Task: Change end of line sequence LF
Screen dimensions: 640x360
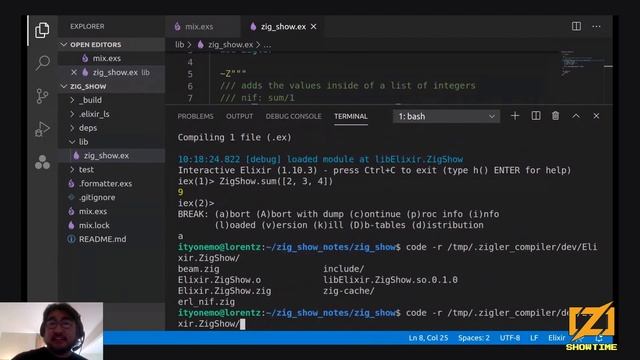Action: tap(534, 338)
